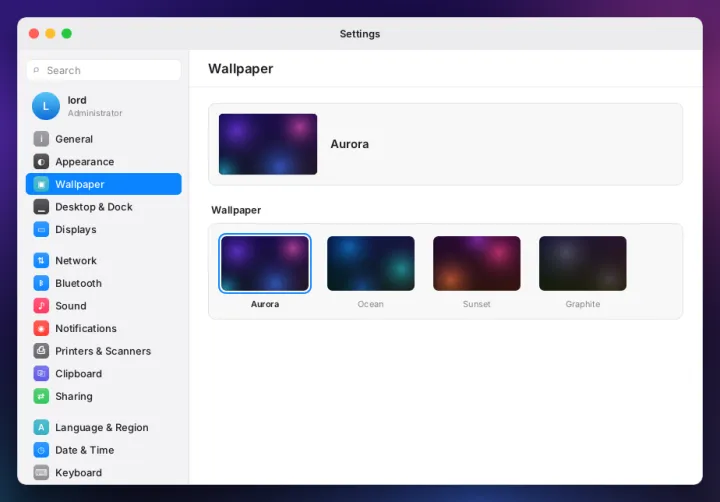Viewport: 720px width, 502px height.
Task: Click the Displays icon
Action: (41, 229)
